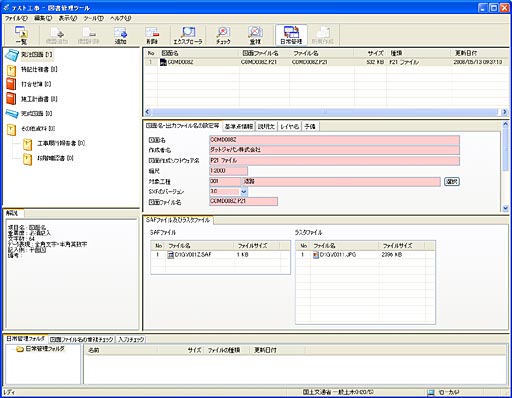The width and height of the screenshot is (512, 398).
Task: Switch to the 予備 tab
Action: coord(310,126)
